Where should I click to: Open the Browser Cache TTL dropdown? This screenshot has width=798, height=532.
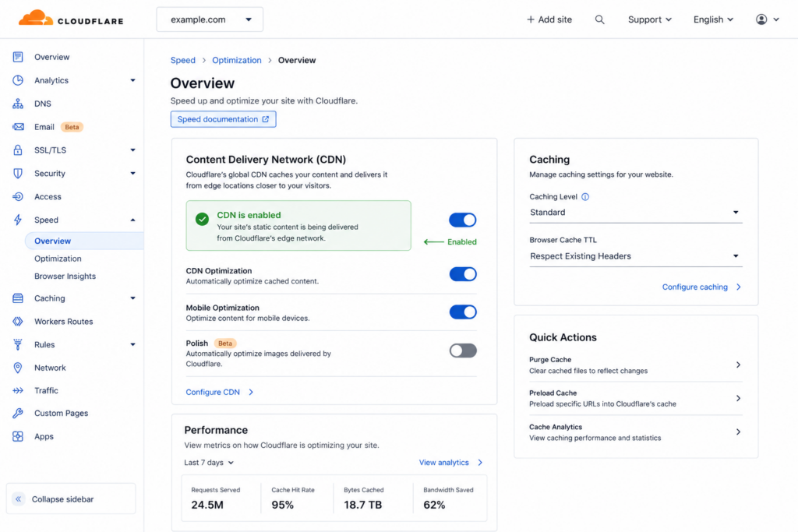pos(636,256)
